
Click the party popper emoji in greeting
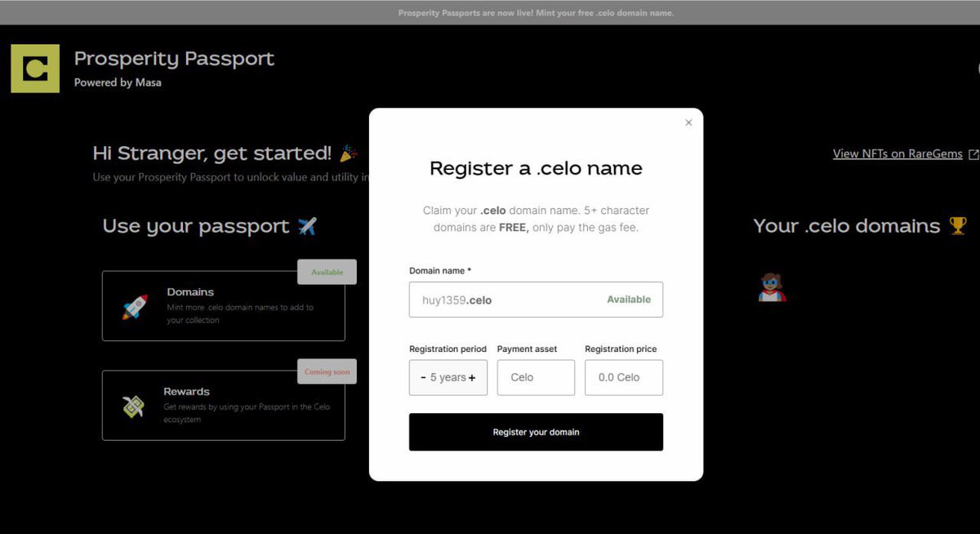click(x=349, y=153)
